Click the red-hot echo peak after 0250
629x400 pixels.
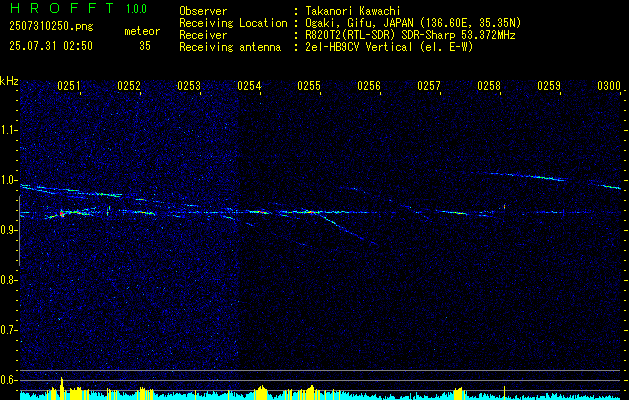(x=62, y=214)
